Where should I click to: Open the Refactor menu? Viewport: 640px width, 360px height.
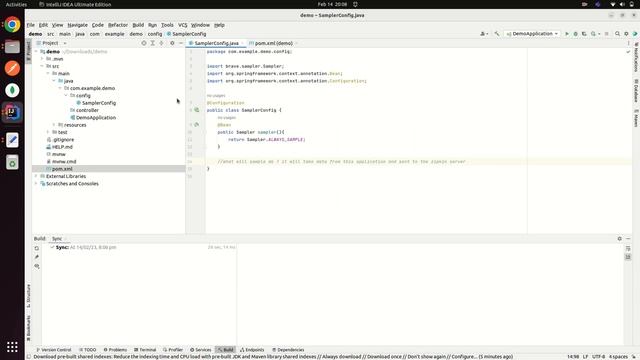(118, 25)
